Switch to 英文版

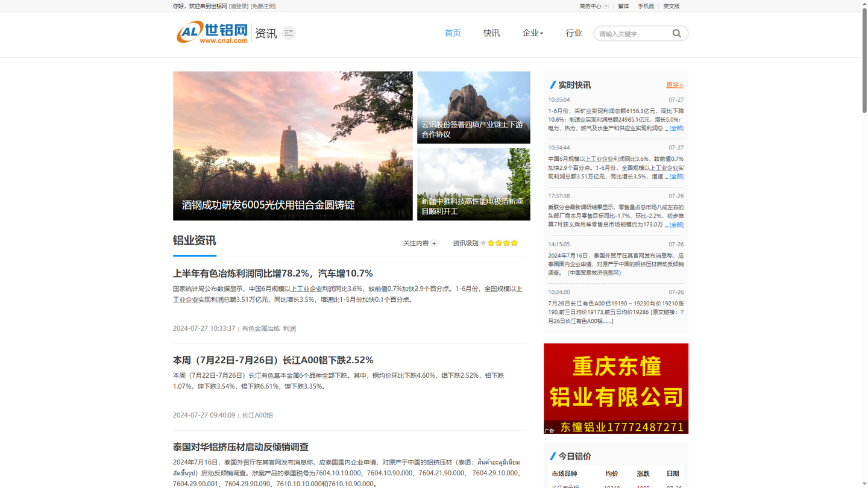click(x=671, y=6)
